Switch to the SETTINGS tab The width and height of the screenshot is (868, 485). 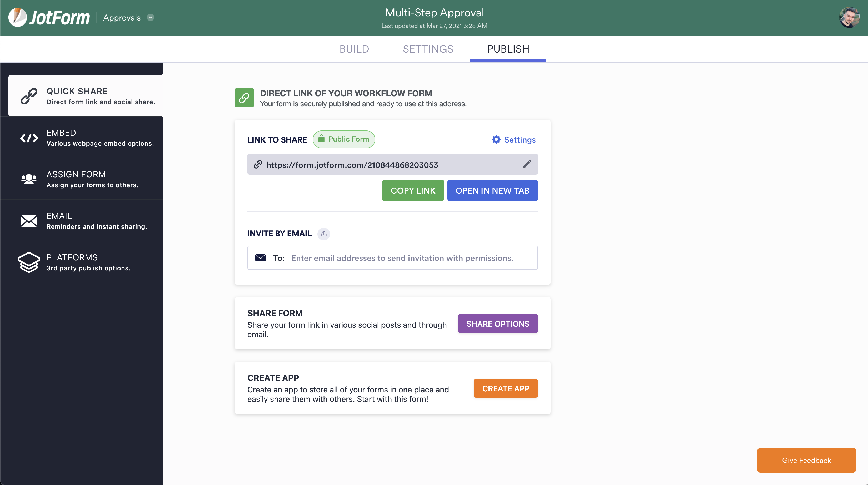pyautogui.click(x=428, y=49)
